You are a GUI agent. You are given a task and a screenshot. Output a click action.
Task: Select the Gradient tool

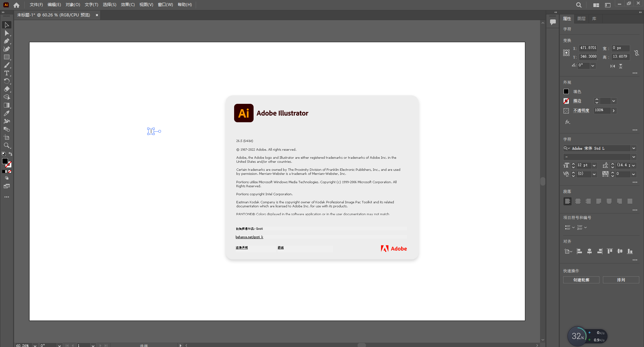[7, 105]
